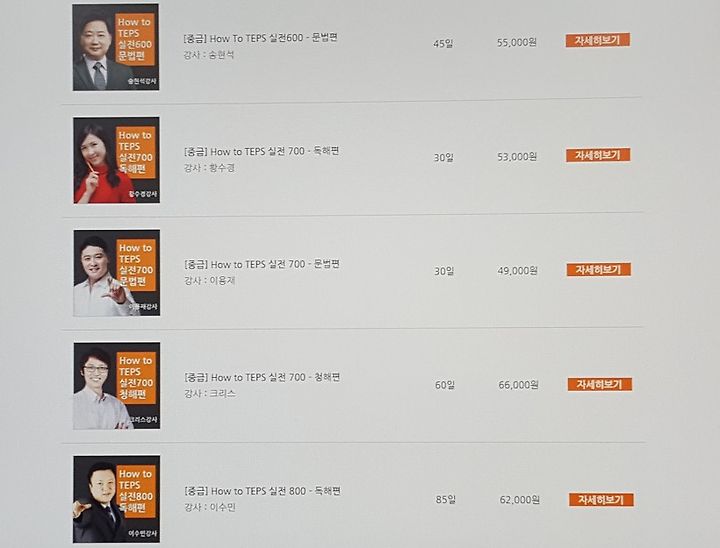The image size is (720, 548).
Task: Click 자세히보기 for the 66,000원 course
Action: click(600, 384)
